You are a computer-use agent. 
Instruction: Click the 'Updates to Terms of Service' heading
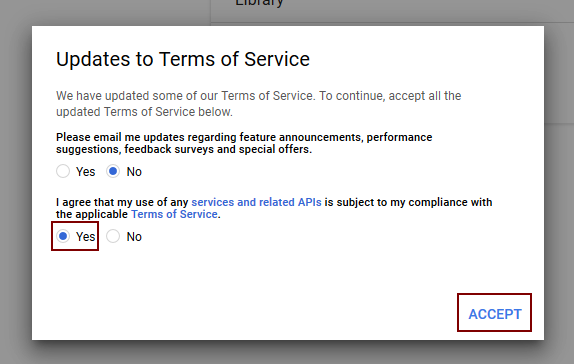click(183, 59)
